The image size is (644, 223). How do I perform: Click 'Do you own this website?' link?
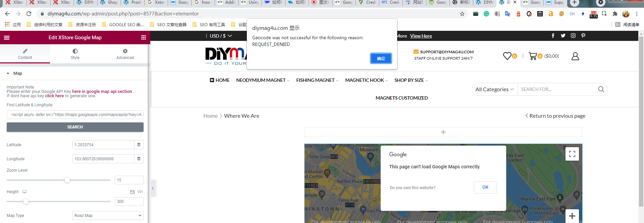point(413,188)
